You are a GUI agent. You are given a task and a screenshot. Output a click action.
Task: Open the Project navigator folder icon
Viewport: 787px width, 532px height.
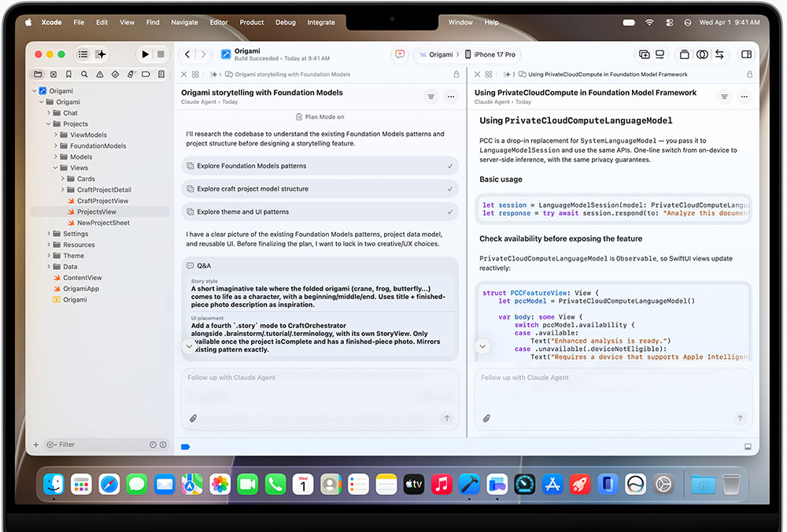point(38,74)
